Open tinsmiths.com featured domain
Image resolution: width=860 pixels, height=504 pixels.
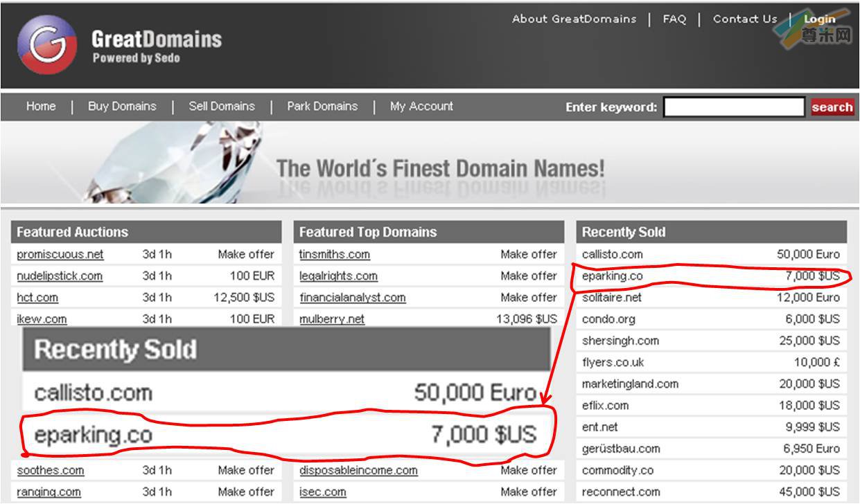[335, 255]
